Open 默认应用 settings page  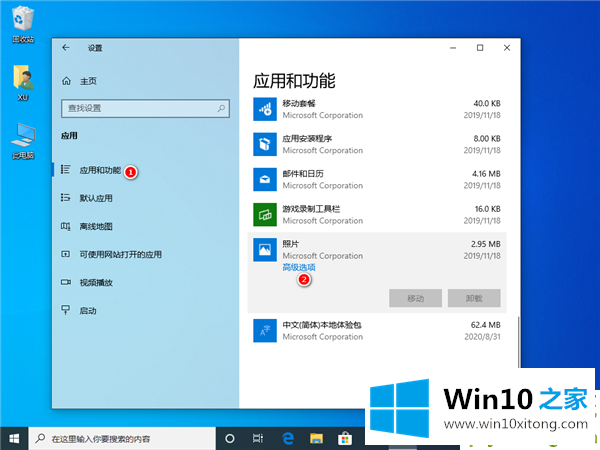click(96, 198)
